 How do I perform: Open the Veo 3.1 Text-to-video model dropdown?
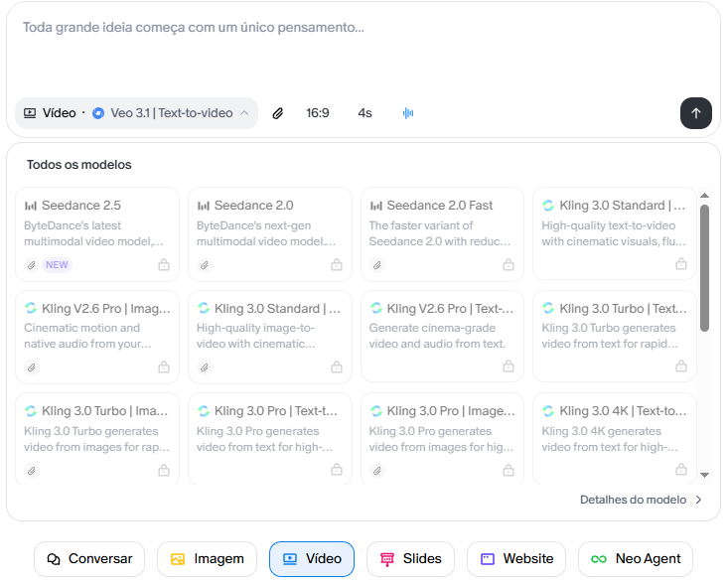click(x=136, y=113)
